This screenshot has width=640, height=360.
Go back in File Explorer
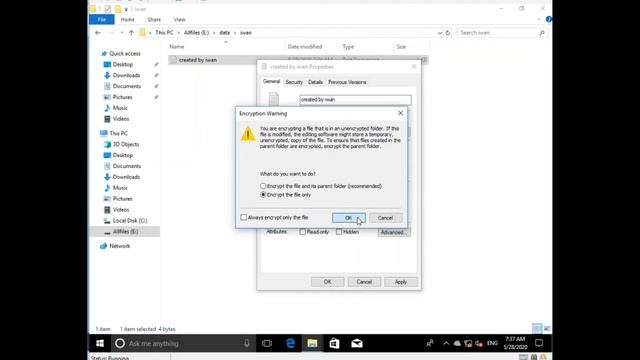(98, 33)
